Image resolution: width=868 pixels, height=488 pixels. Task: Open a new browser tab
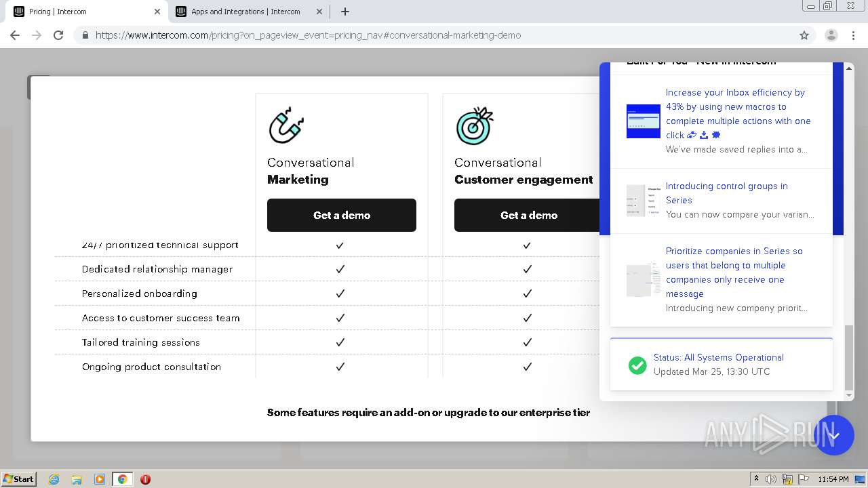(x=345, y=12)
